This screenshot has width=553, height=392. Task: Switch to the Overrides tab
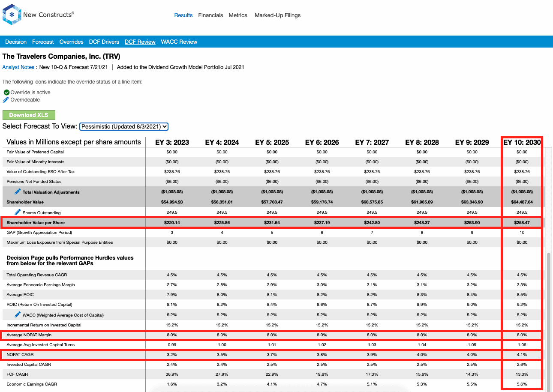pos(72,42)
